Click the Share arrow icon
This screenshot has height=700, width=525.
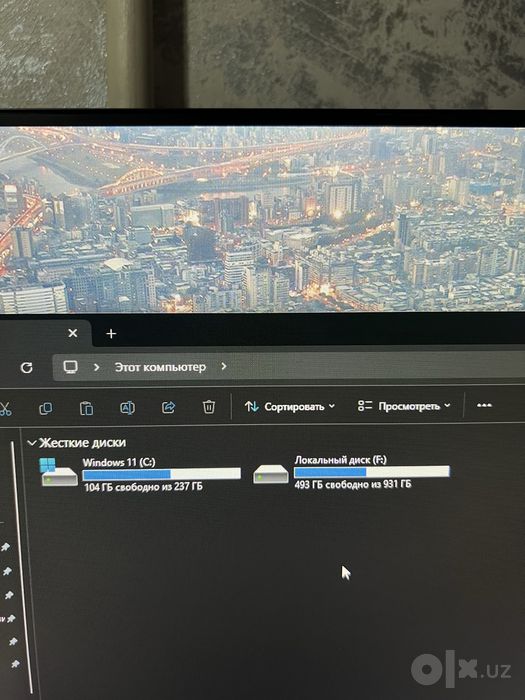click(168, 407)
